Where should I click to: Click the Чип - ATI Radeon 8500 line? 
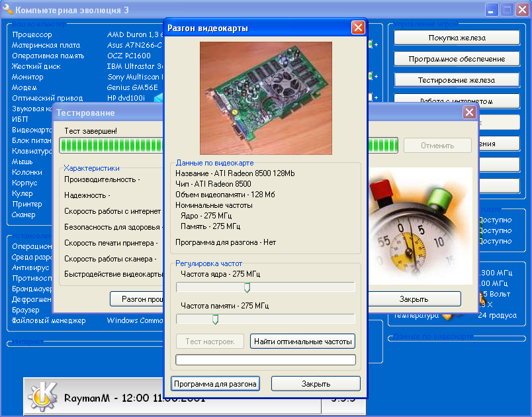tap(213, 184)
